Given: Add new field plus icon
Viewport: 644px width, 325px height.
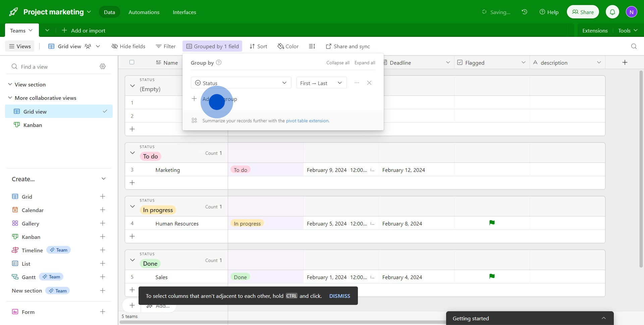Looking at the screenshot, I should (625, 62).
